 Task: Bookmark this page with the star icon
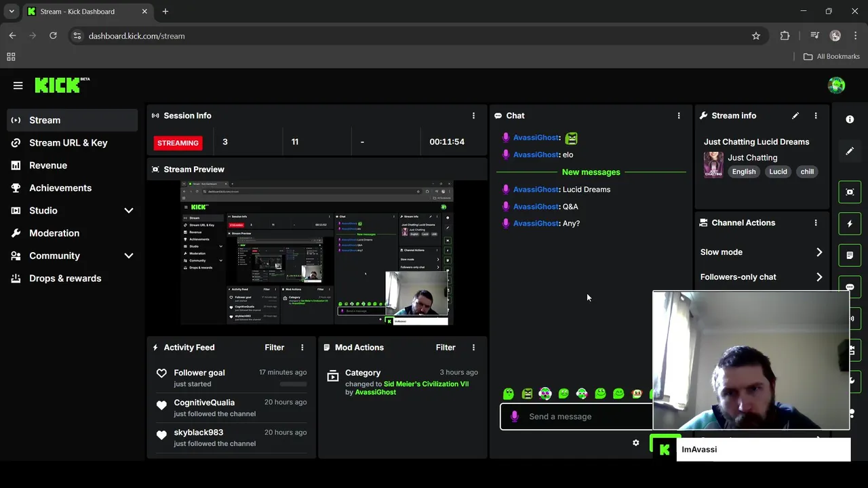pos(756,36)
